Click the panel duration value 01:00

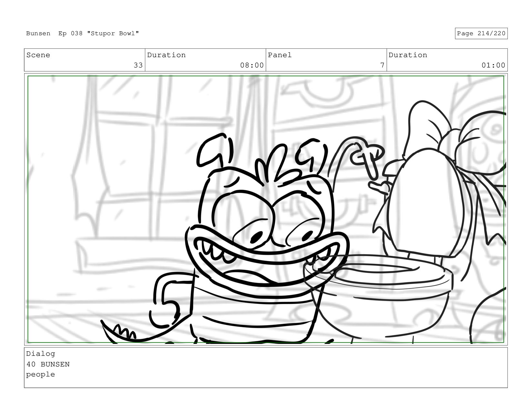point(493,65)
